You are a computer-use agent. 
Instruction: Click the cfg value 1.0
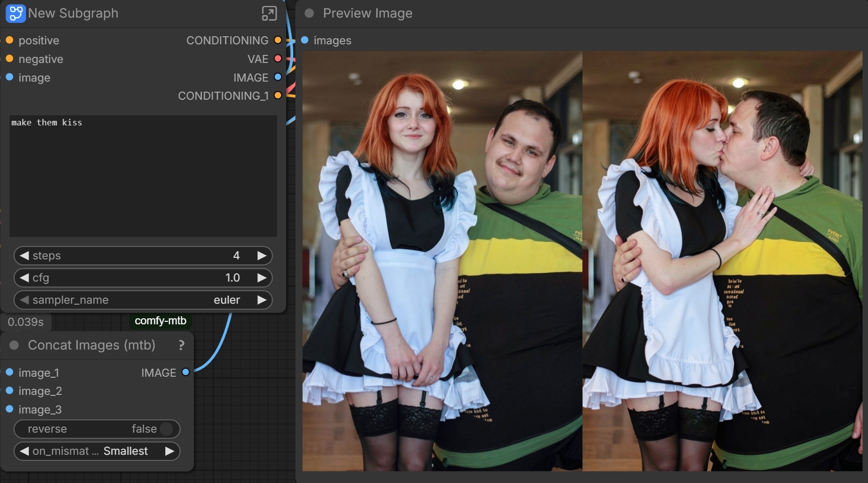click(233, 278)
